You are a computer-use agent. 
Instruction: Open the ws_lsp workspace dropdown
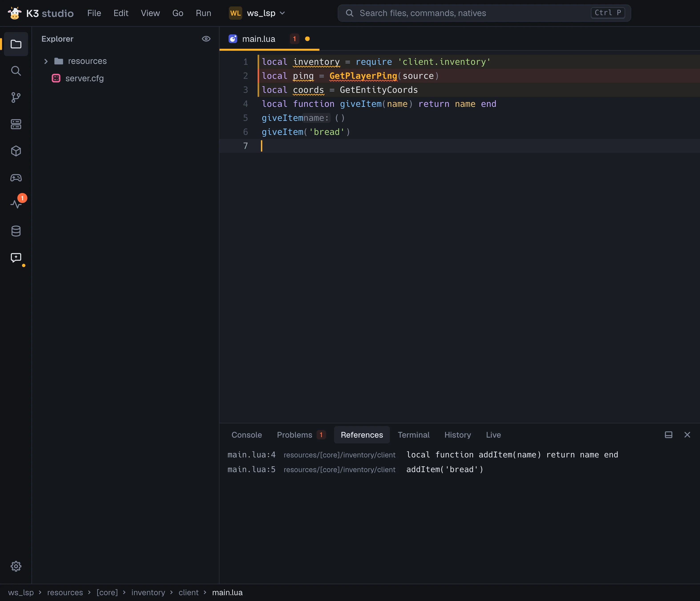pyautogui.click(x=257, y=13)
